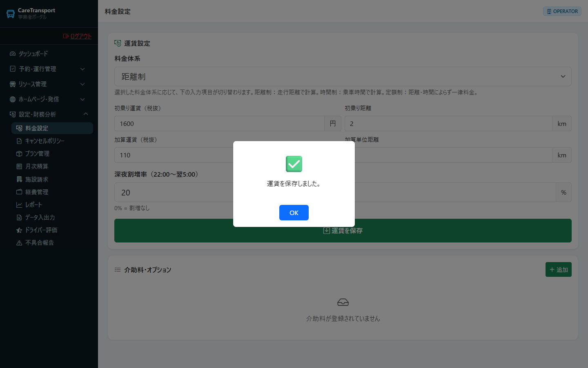Screen dimensions: 588x368
Task: Click the 施設請求 building icon
Action: tap(19, 179)
